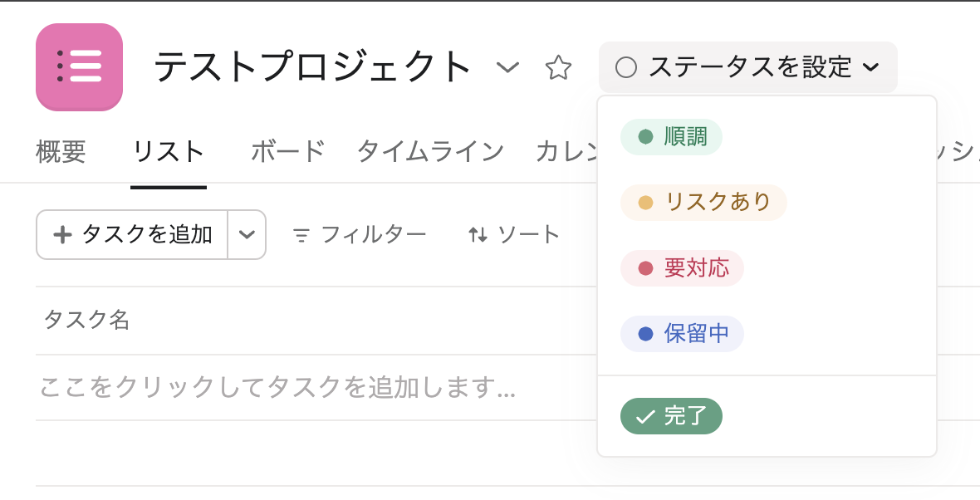Viewport: 980px width, 500px height.
Task: Click the green dot beside 順調
Action: click(x=645, y=137)
